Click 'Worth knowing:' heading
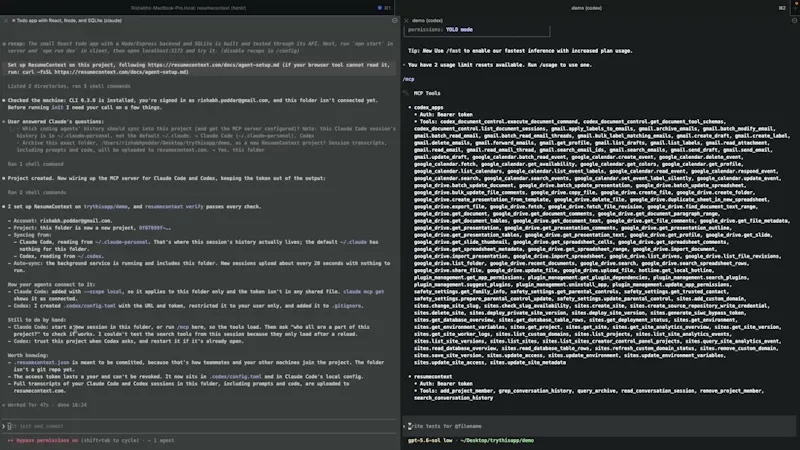 click(x=28, y=355)
